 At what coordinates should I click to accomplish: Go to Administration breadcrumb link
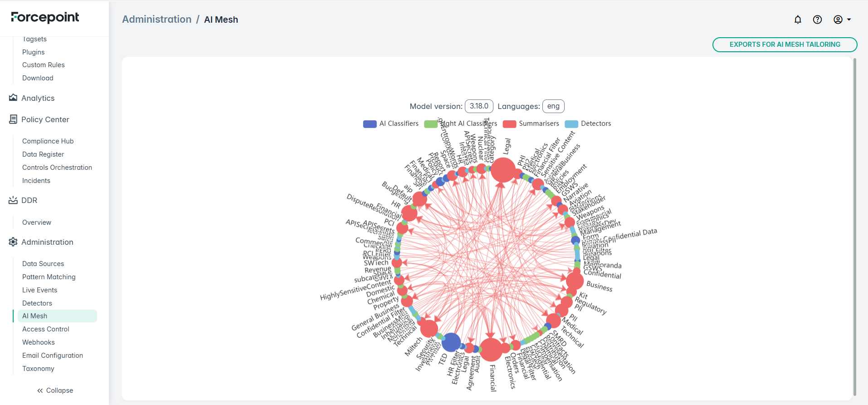coord(157,20)
